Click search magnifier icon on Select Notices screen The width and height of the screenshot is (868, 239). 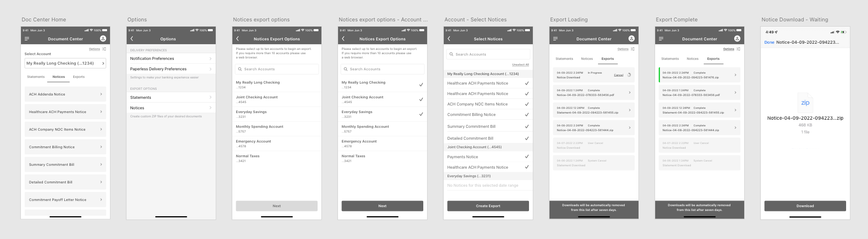[451, 54]
